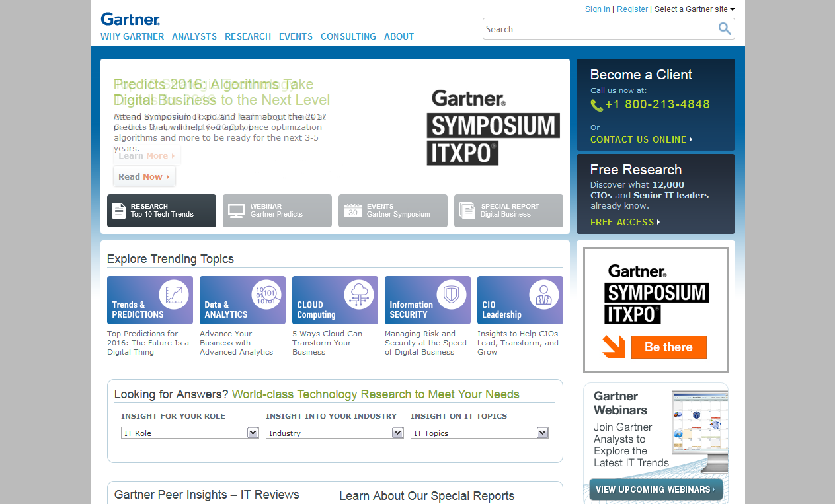
Task: Click Register link
Action: click(x=633, y=9)
